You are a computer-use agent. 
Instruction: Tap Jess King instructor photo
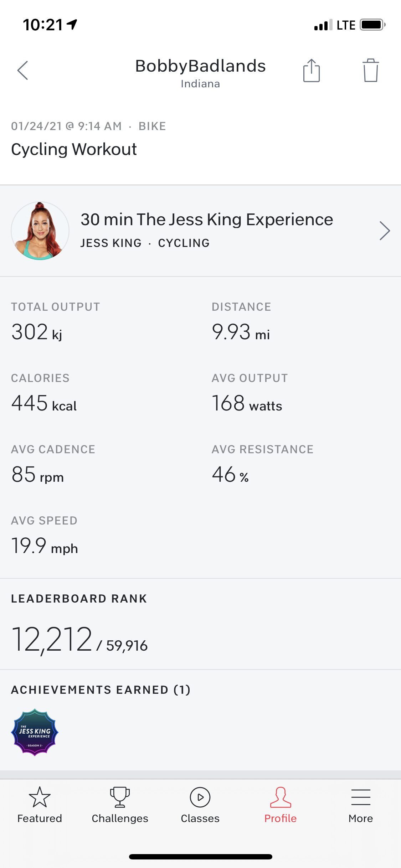pos(40,231)
